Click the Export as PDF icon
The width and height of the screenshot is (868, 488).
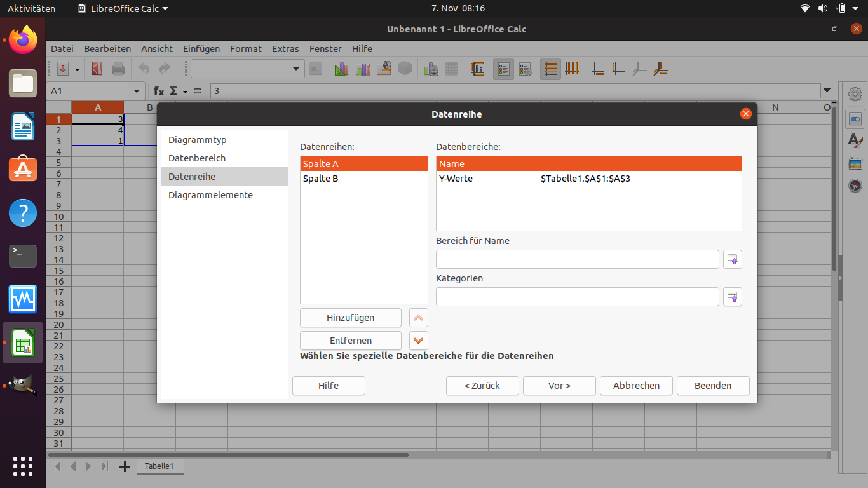(97, 69)
